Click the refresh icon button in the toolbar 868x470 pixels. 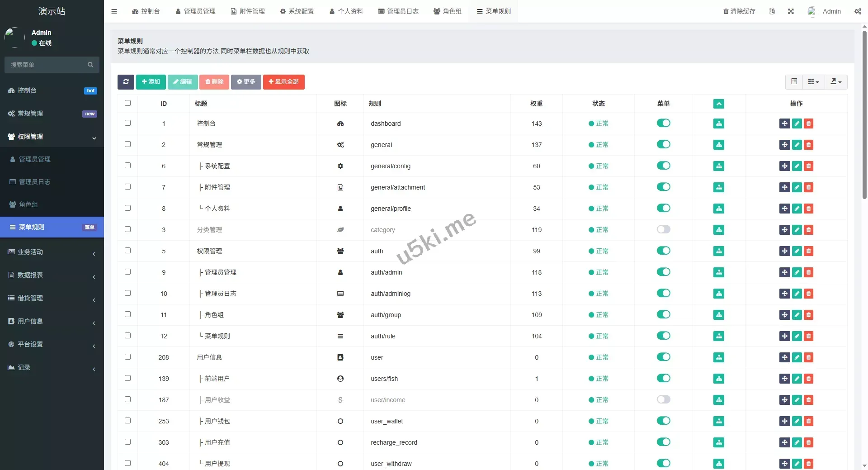[x=126, y=82]
